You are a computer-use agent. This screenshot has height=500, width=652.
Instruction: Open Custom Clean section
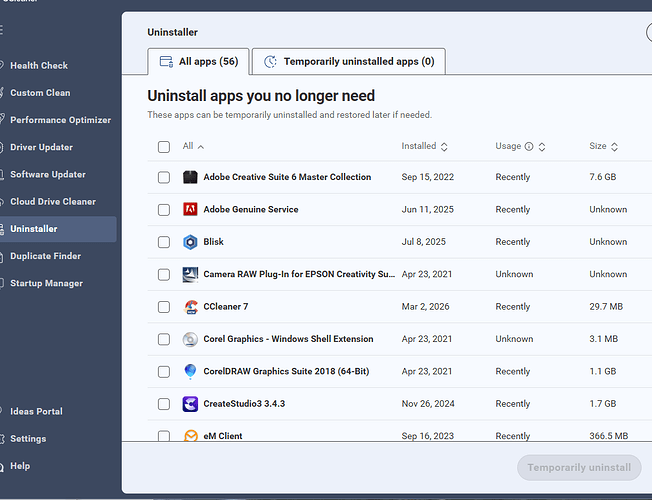40,93
